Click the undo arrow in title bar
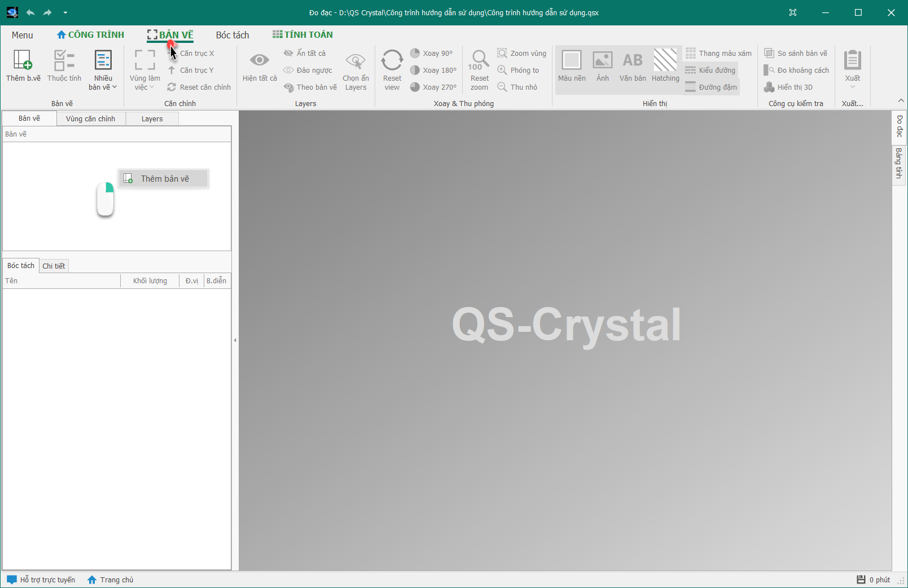 (30, 12)
